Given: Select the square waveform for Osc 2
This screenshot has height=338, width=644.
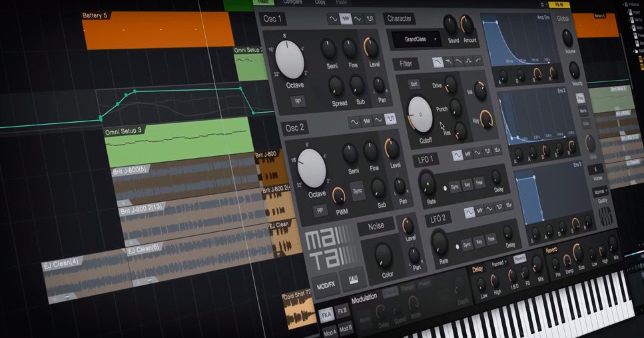Looking at the screenshot, I should tap(391, 120).
